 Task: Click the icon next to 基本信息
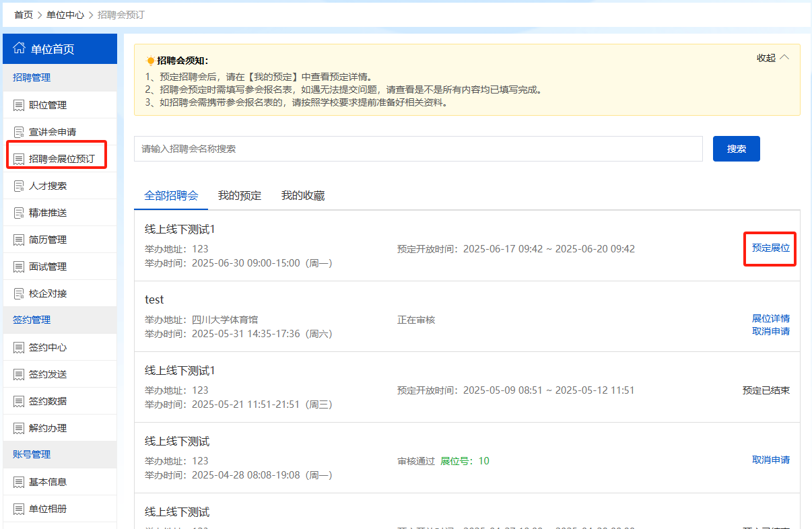tap(19, 482)
